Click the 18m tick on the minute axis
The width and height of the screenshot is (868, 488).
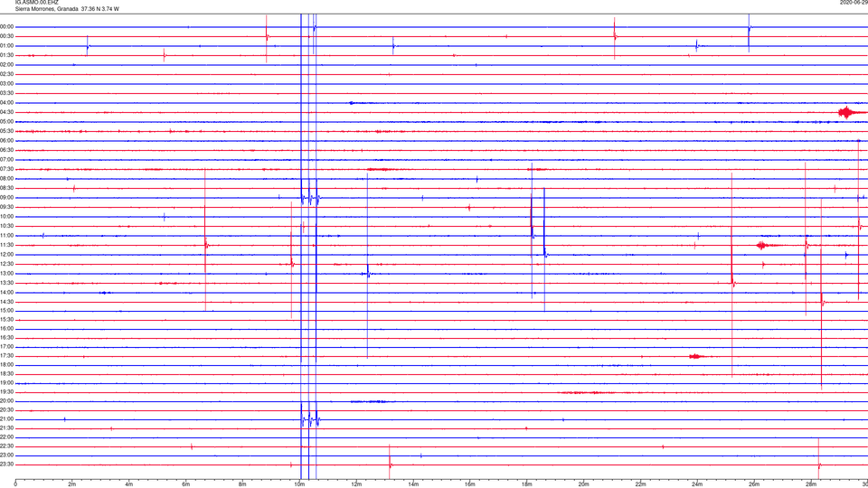pos(527,484)
